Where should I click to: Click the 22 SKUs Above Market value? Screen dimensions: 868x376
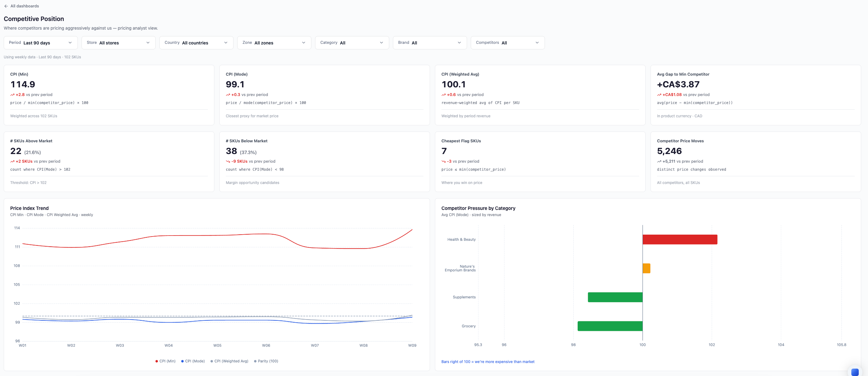coord(16,151)
